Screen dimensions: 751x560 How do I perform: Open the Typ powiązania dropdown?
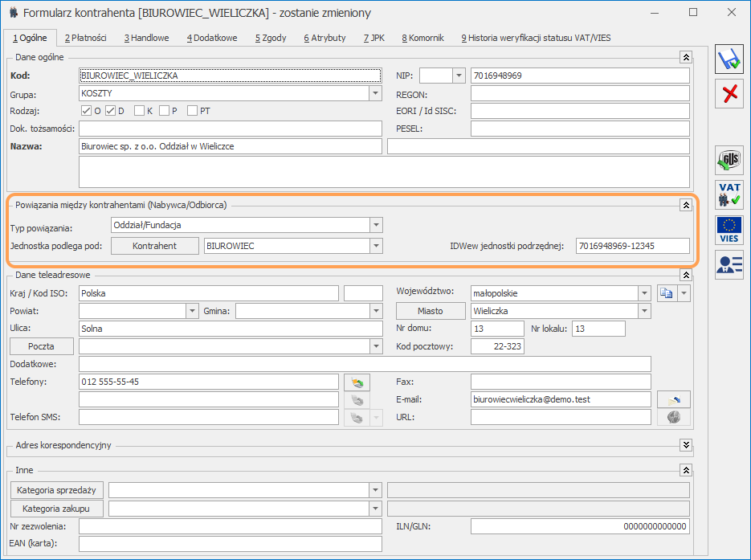(377, 225)
